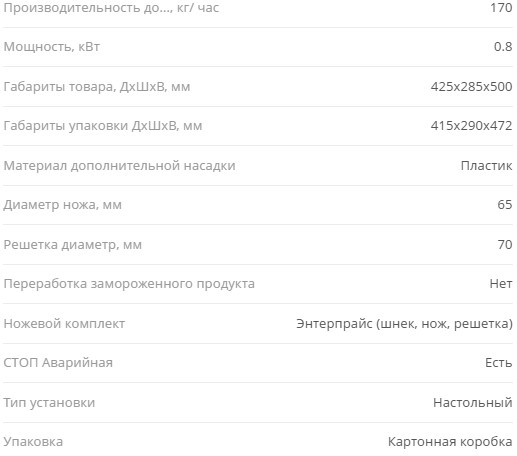517x456 pixels.
Task: Select the power value 0.8
Action: (x=503, y=47)
